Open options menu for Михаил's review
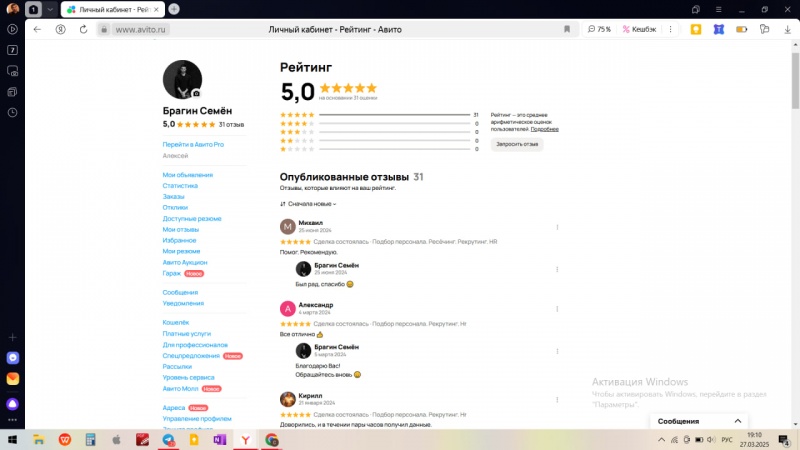The width and height of the screenshot is (800, 450). [557, 227]
